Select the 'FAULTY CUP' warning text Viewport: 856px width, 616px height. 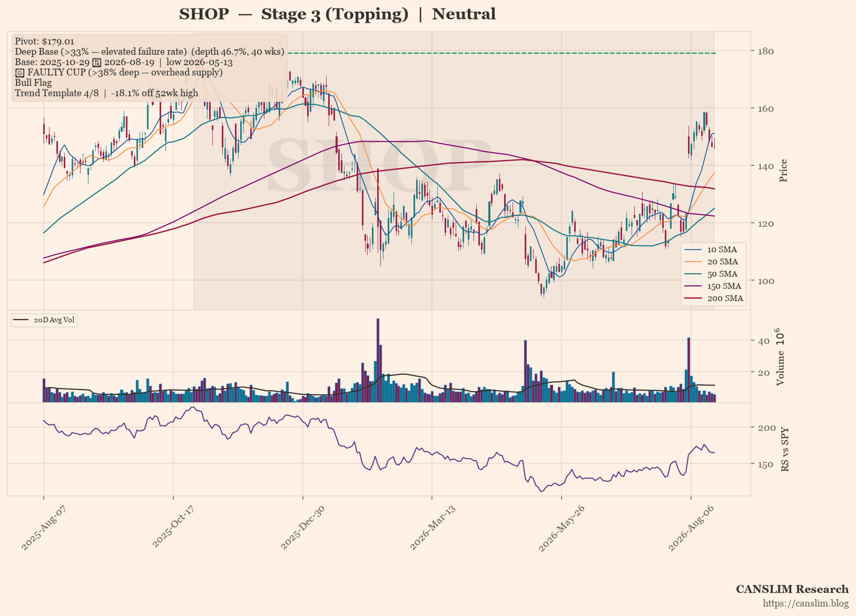[x=119, y=72]
